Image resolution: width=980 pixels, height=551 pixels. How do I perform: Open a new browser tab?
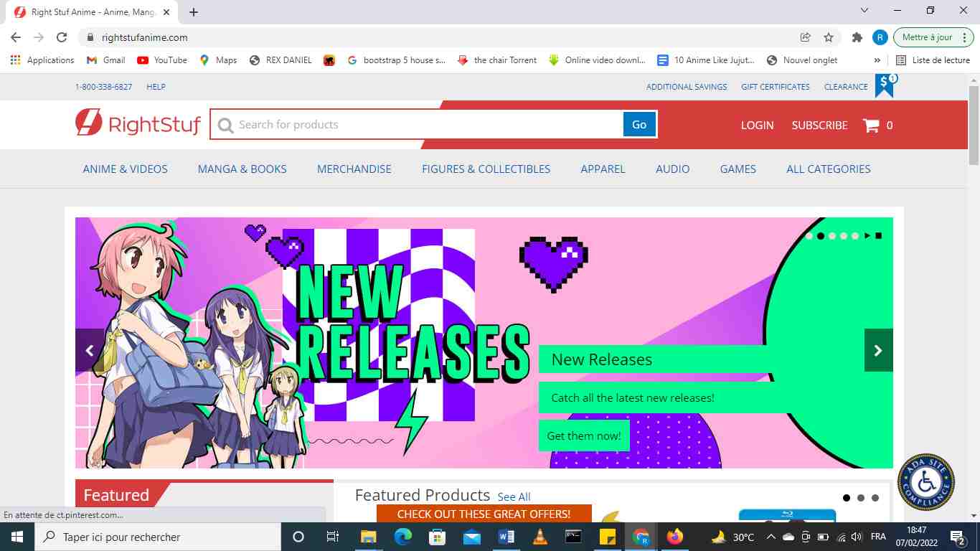point(194,12)
